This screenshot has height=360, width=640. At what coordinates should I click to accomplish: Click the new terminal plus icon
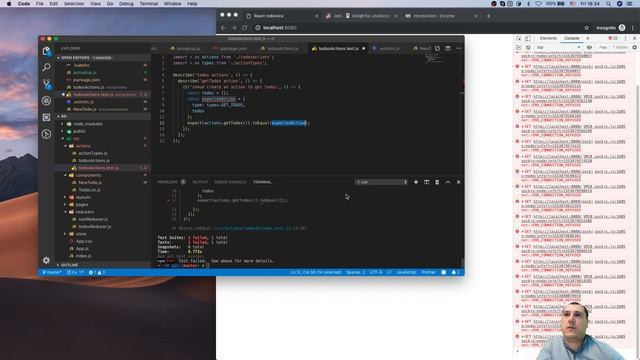pyautogui.click(x=416, y=182)
